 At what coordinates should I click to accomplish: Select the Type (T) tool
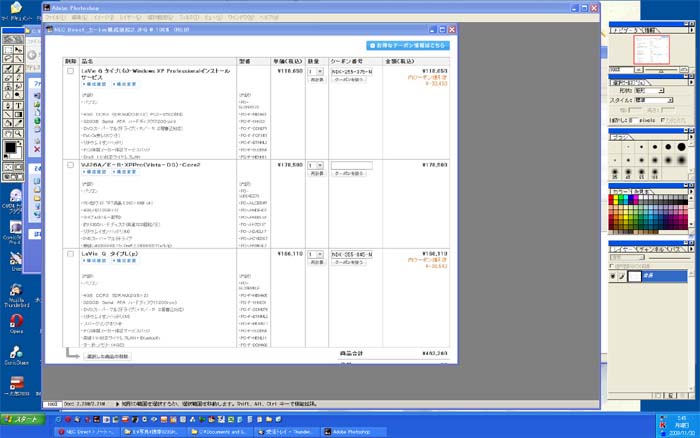tap(18, 106)
